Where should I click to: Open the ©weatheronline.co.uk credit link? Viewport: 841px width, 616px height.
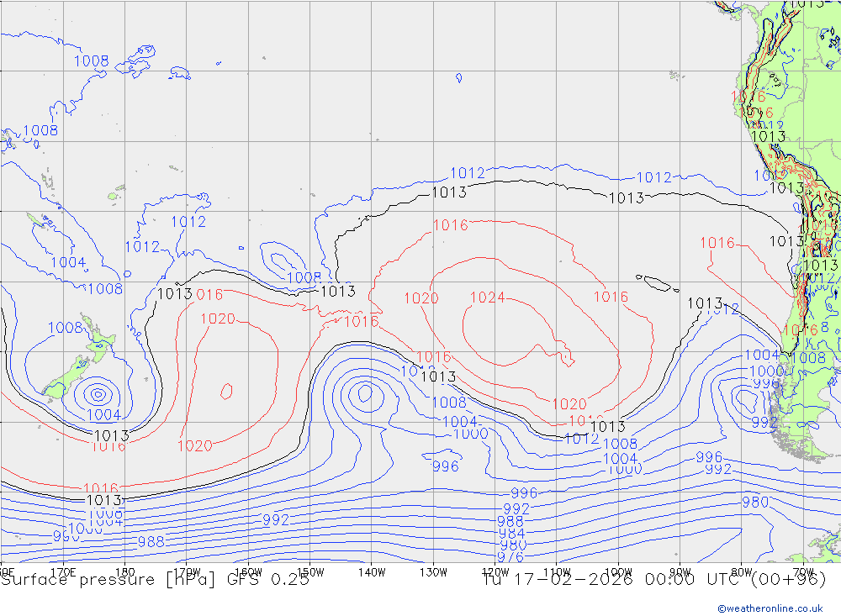coord(770,608)
